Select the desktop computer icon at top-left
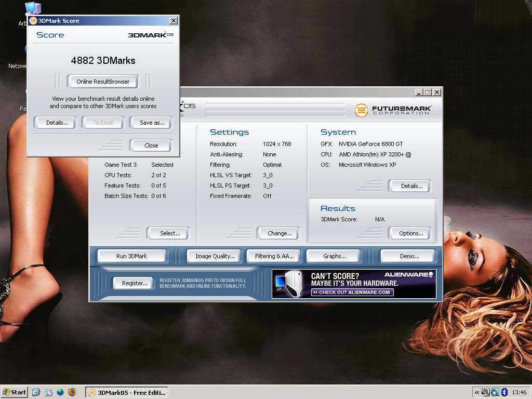This screenshot has width=532, height=399. [x=33, y=8]
